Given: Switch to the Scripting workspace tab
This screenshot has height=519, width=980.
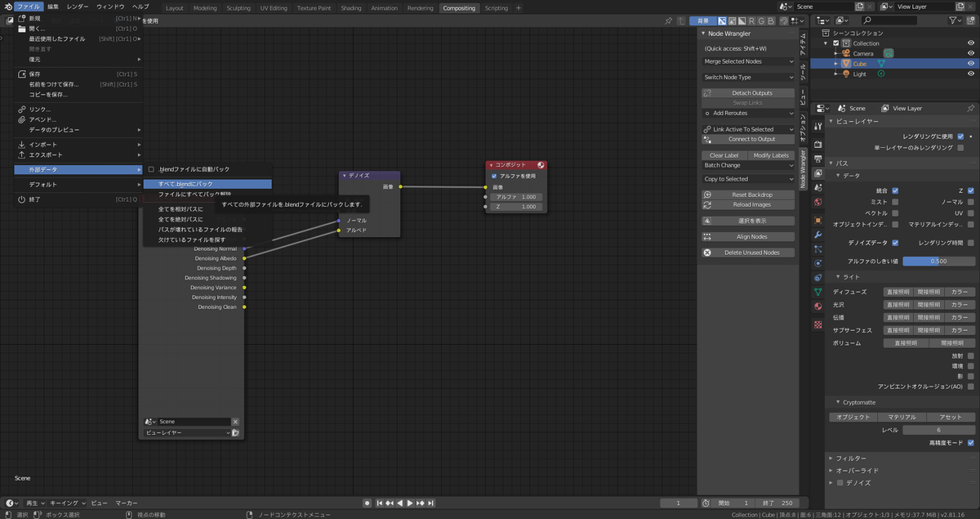Looking at the screenshot, I should [x=496, y=8].
